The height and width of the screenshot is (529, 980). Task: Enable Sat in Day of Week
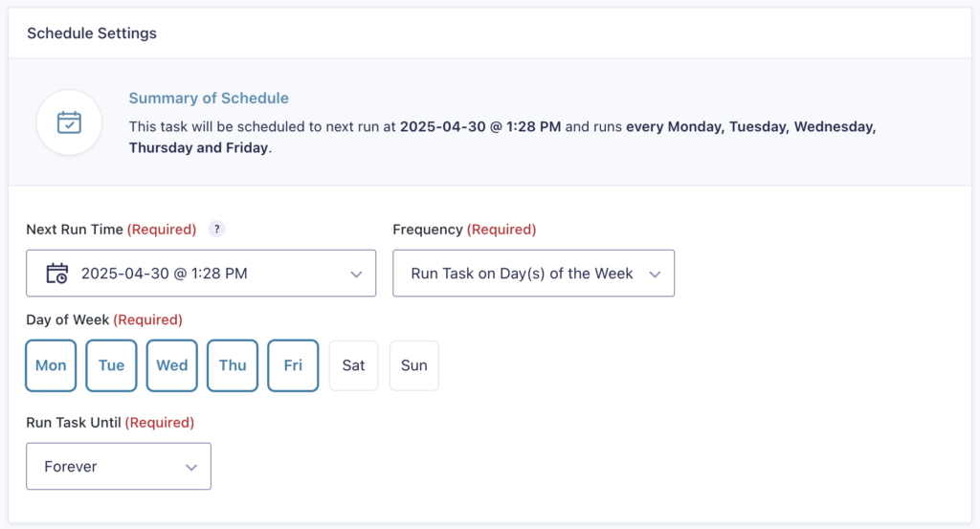pos(353,365)
